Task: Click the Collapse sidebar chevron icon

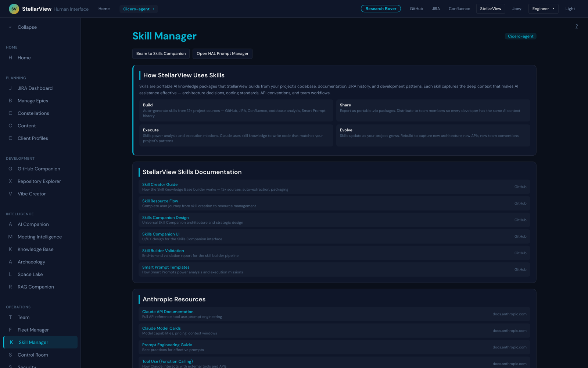Action: point(10,27)
